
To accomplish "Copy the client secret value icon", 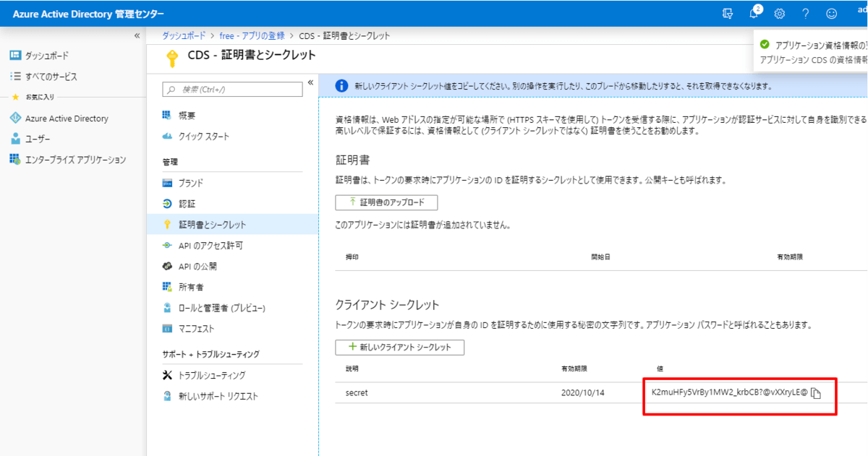I will coord(816,393).
